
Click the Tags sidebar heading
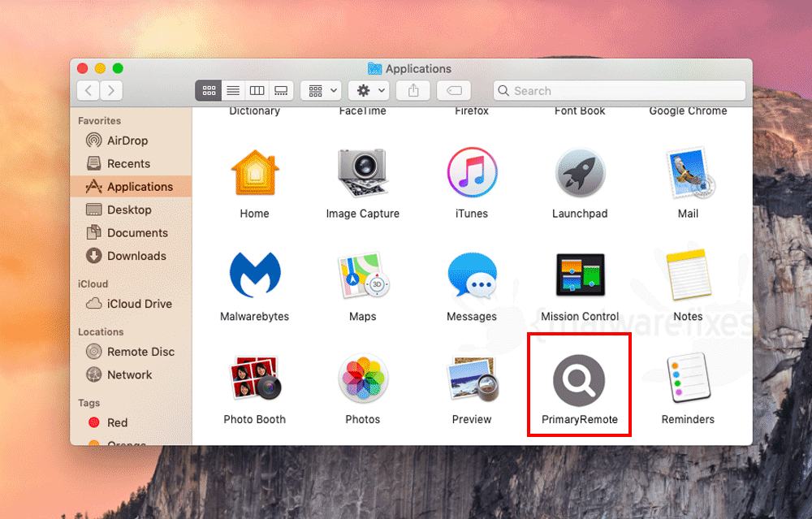point(89,403)
